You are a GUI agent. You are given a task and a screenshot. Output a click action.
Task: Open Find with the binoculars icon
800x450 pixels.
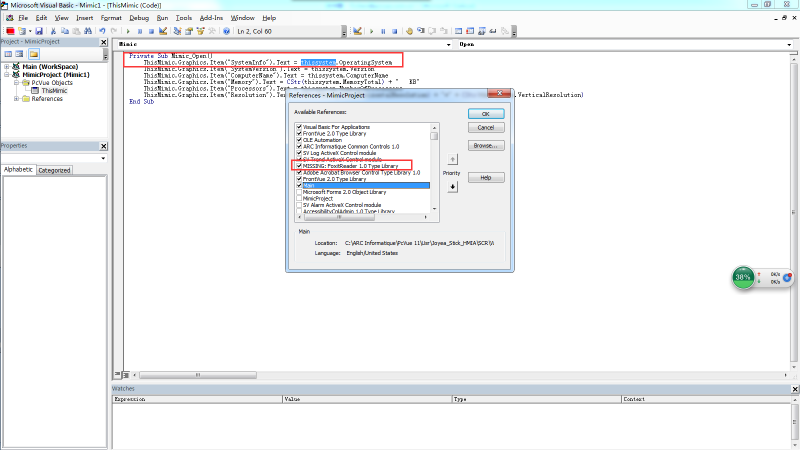[88, 31]
